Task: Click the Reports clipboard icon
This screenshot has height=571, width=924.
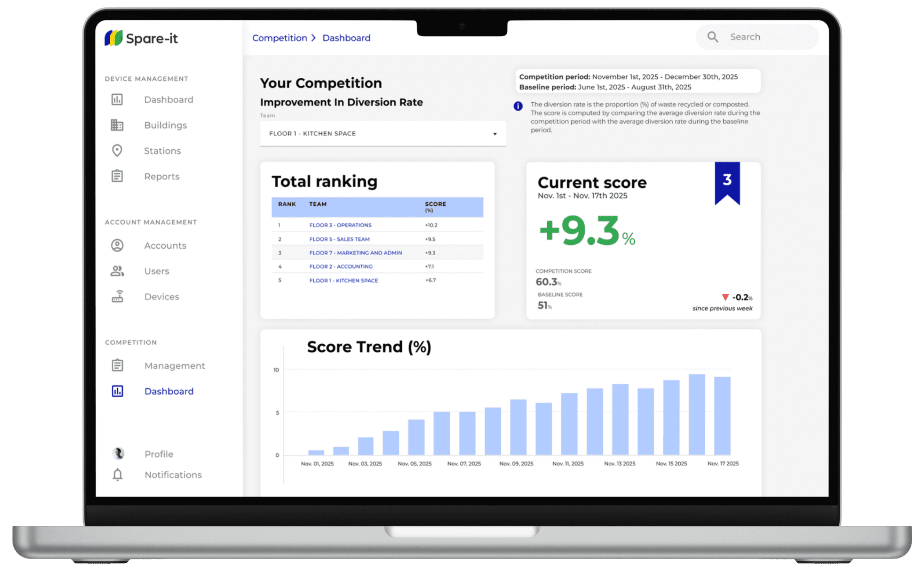Action: [117, 176]
